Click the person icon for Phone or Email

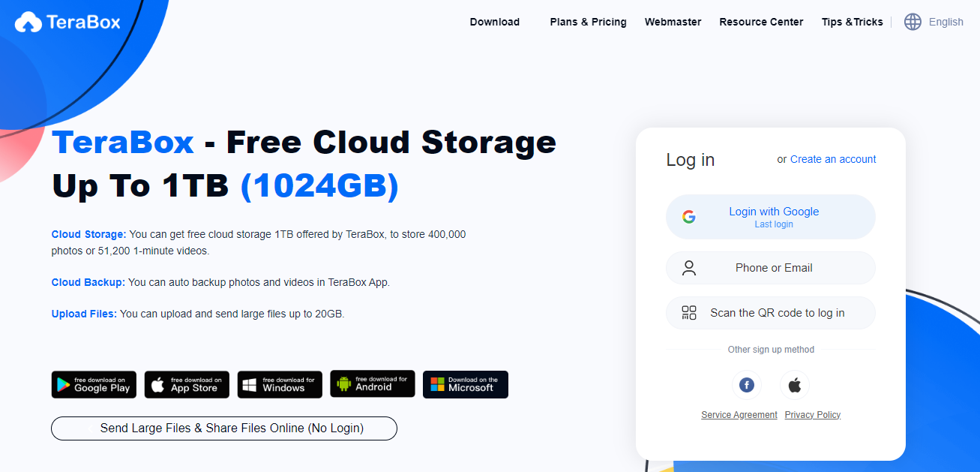688,268
